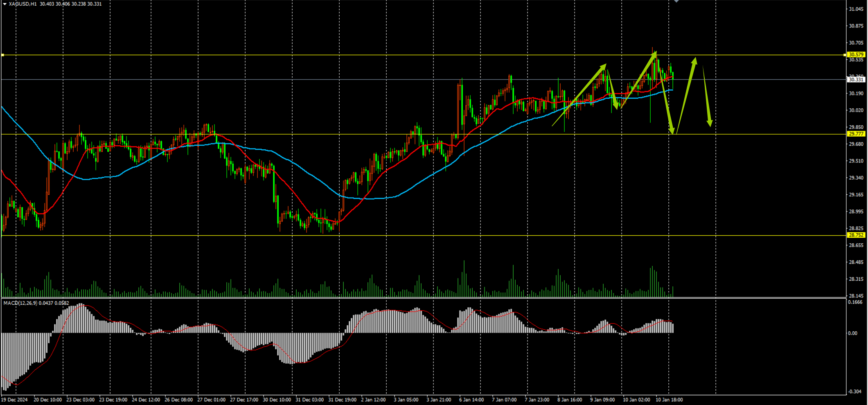868x405 pixels.
Task: Click the 27 Dec 17:00 time label
Action: point(244,400)
